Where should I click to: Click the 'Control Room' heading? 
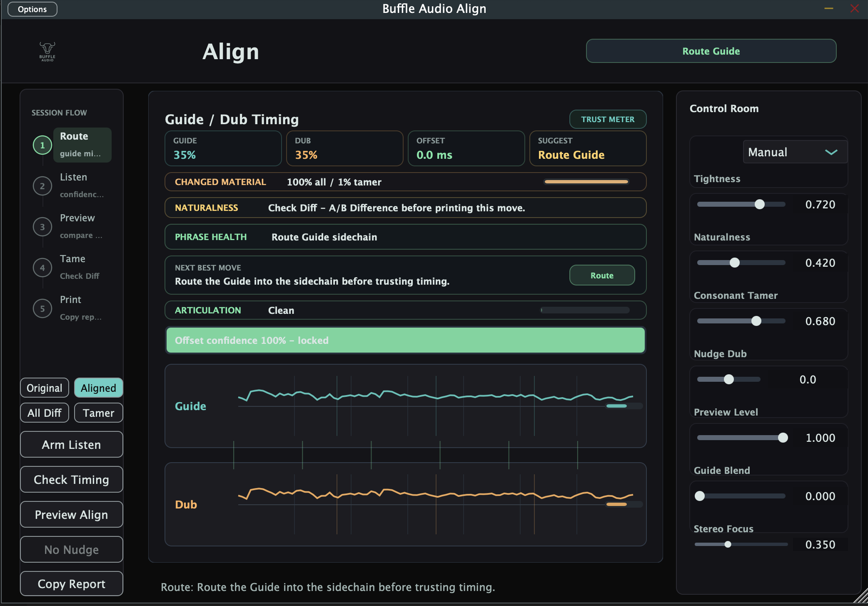724,108
